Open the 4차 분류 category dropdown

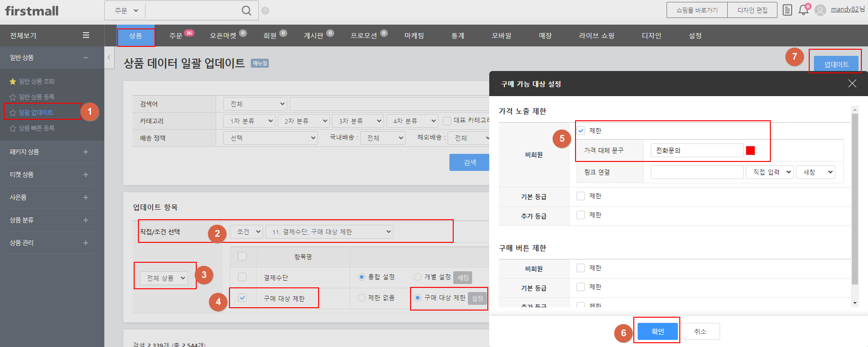(412, 121)
